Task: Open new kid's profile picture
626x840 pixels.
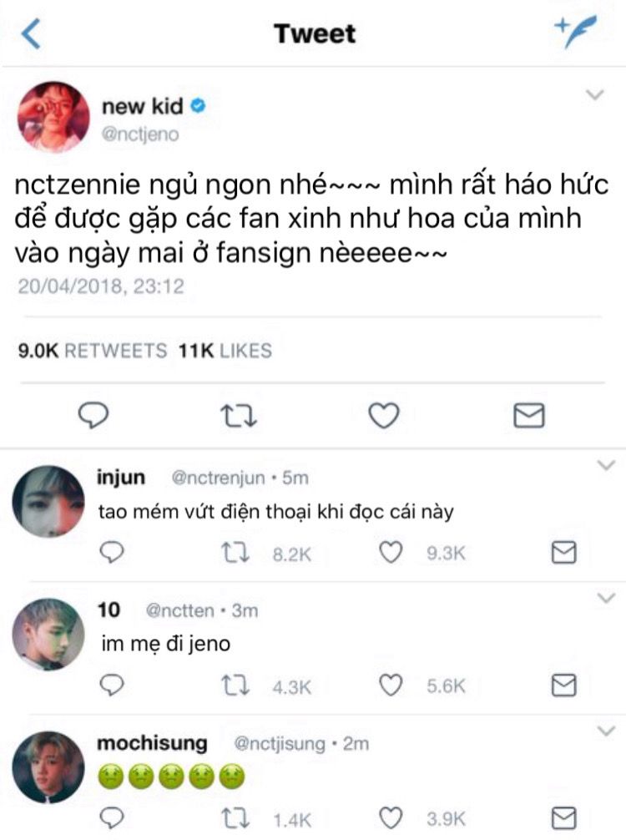Action: coord(53,118)
